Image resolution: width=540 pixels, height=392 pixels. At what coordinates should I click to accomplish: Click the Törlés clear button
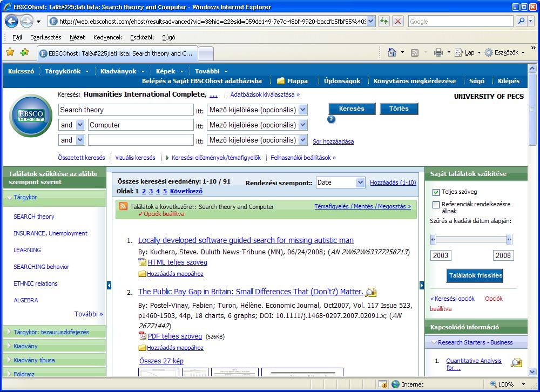click(x=399, y=109)
